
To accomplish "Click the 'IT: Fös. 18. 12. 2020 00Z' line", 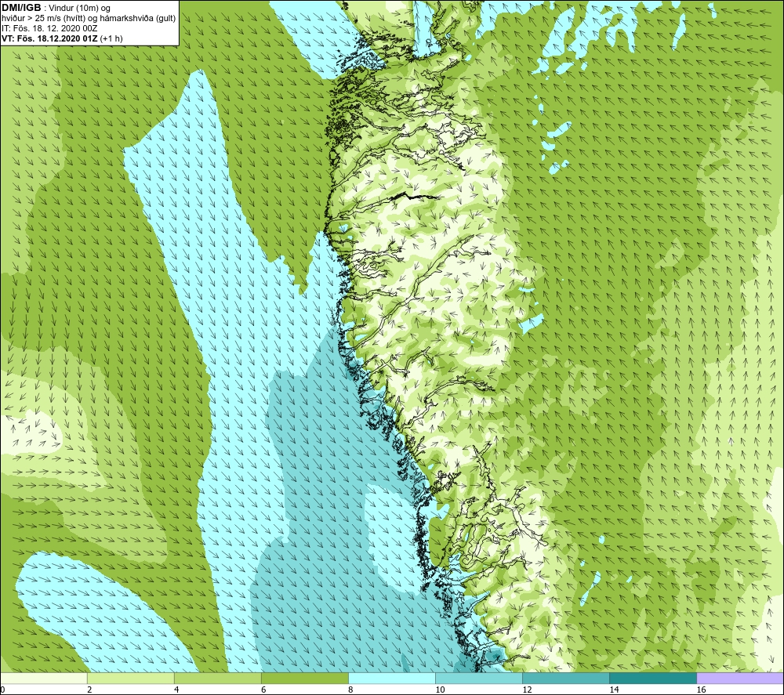I will [49, 28].
